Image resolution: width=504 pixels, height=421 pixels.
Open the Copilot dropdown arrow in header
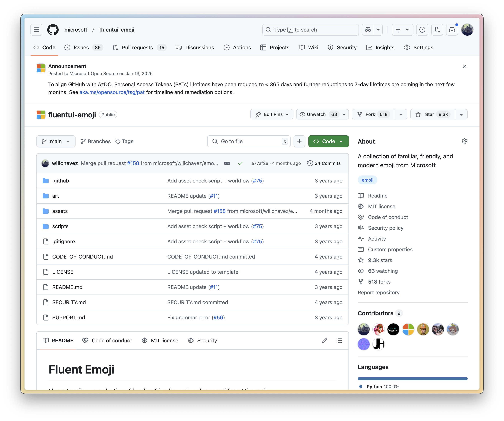pos(378,30)
